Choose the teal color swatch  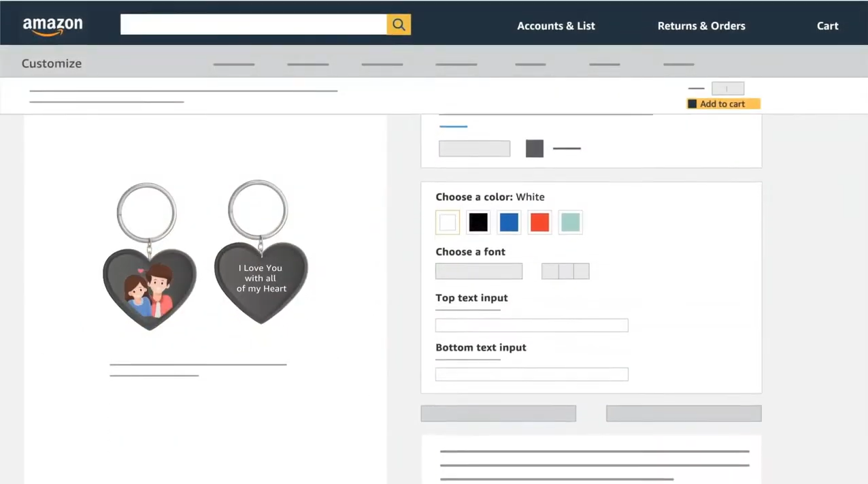[x=570, y=223]
